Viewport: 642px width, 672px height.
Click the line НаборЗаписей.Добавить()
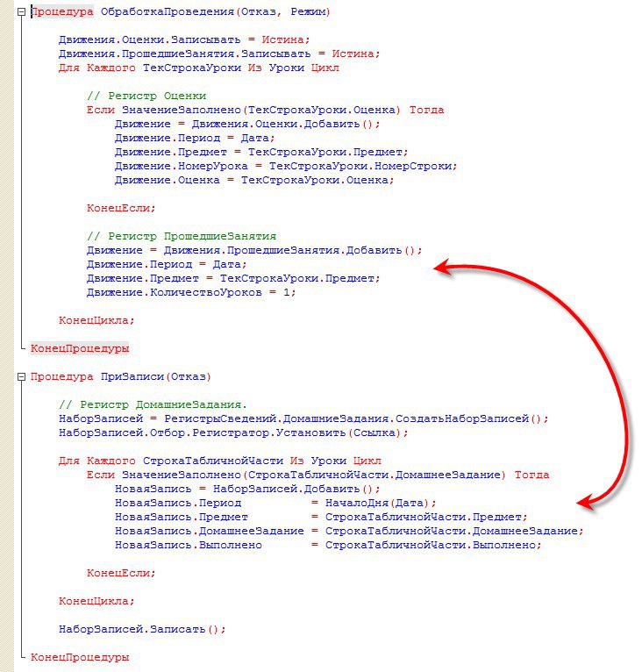point(247,490)
